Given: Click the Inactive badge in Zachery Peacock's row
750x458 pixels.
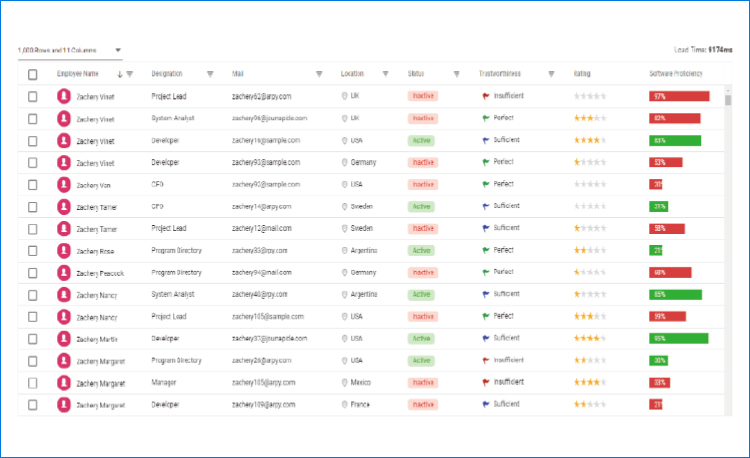Looking at the screenshot, I should (x=423, y=273).
